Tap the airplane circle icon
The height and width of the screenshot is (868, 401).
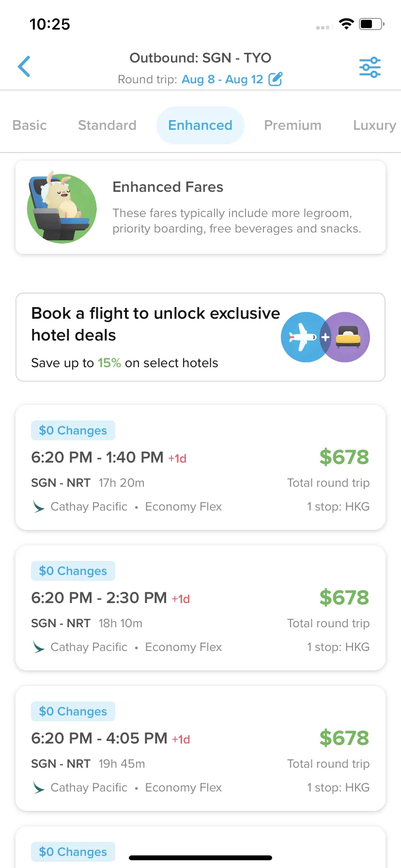(x=303, y=337)
